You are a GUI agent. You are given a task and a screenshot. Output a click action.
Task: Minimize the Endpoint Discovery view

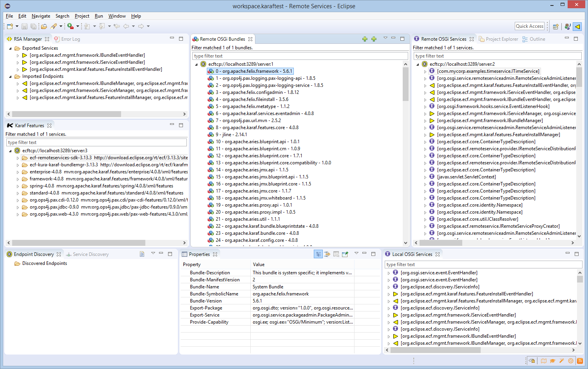[x=161, y=254]
